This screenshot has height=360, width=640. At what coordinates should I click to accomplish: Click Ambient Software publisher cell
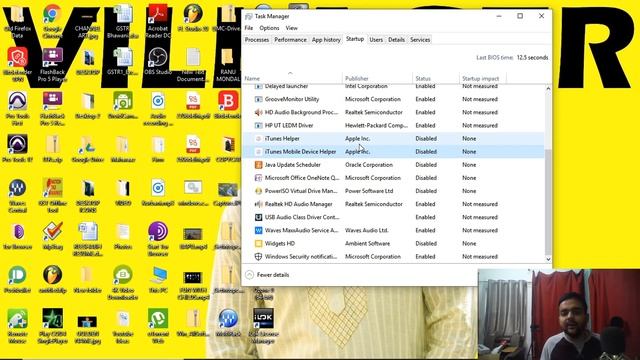point(367,244)
